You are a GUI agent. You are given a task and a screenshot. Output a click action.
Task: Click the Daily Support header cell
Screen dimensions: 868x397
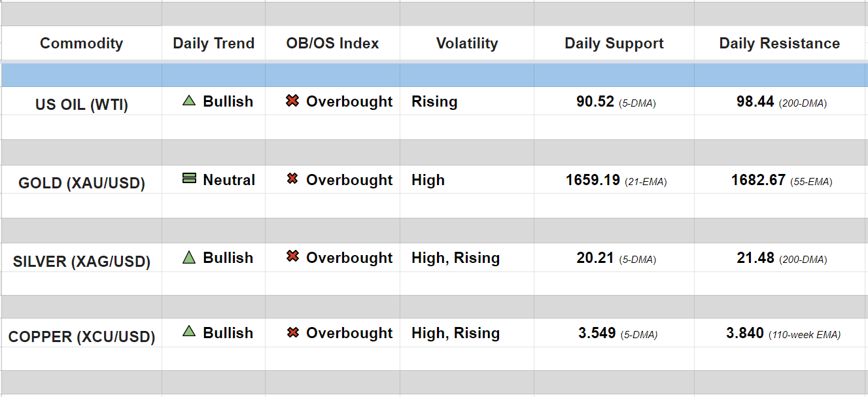614,44
